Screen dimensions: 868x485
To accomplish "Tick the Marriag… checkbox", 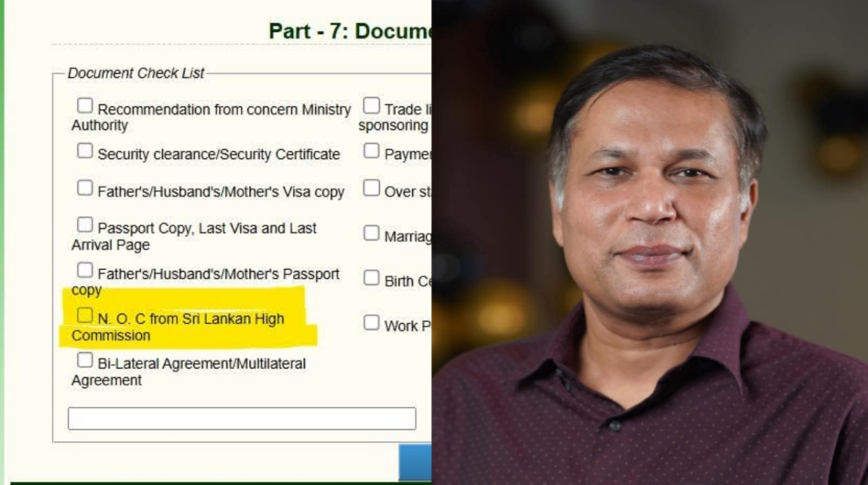I will pos(371,233).
